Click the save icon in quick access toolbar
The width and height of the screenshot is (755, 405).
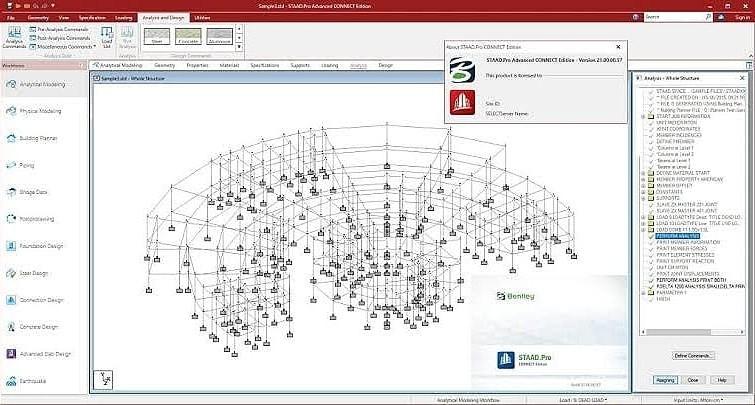[27, 6]
